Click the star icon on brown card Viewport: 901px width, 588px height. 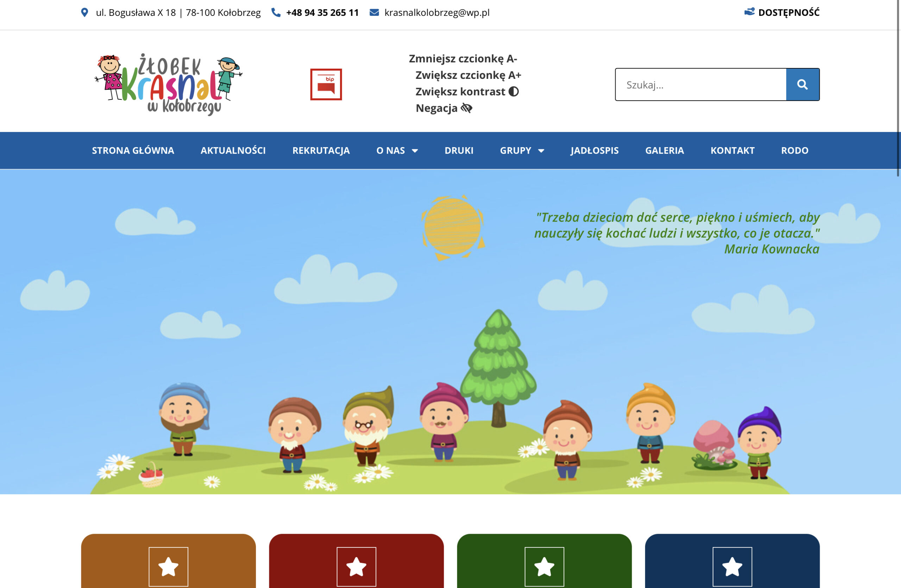(169, 567)
